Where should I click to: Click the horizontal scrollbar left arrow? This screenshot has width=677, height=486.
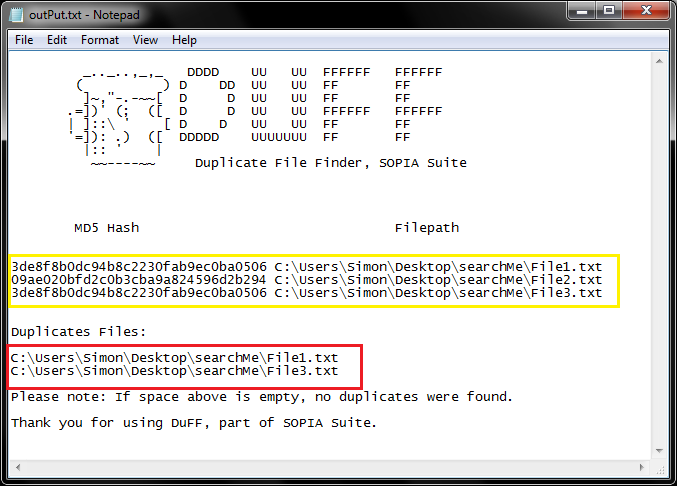pos(18,467)
